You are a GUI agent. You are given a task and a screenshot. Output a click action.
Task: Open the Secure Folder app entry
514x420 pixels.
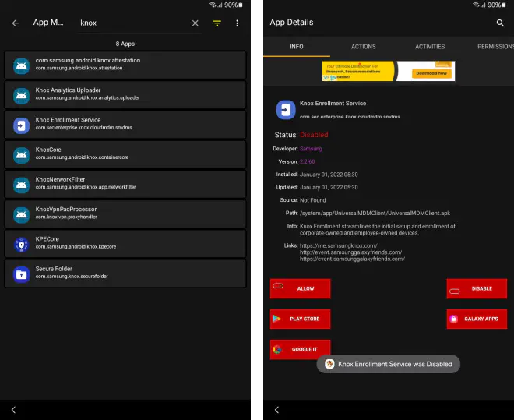[x=125, y=274]
